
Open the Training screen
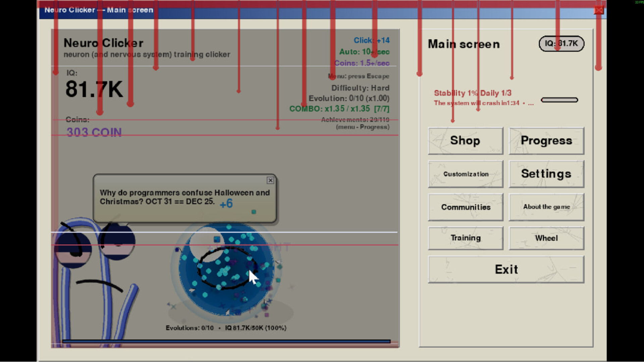pos(466,238)
